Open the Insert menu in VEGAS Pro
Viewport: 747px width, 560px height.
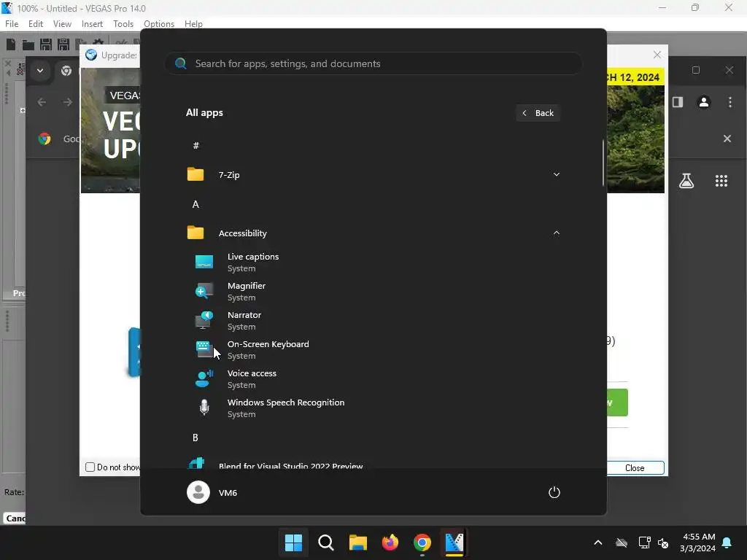[92, 24]
